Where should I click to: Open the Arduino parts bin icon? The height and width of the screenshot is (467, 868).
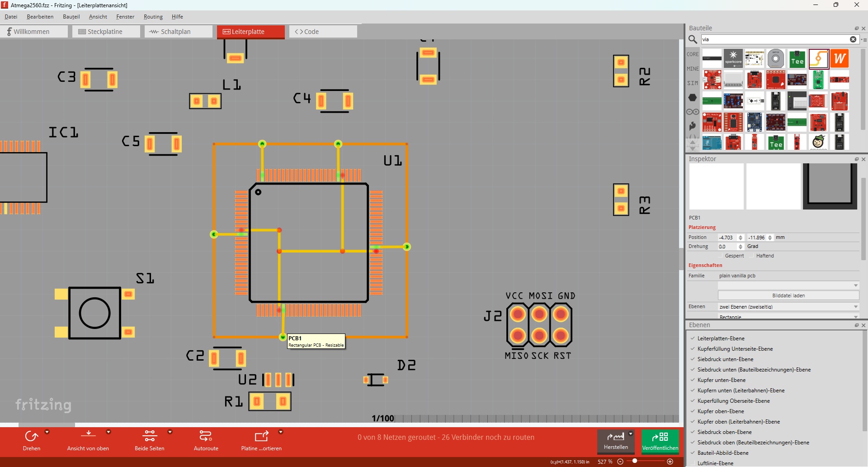[693, 112]
